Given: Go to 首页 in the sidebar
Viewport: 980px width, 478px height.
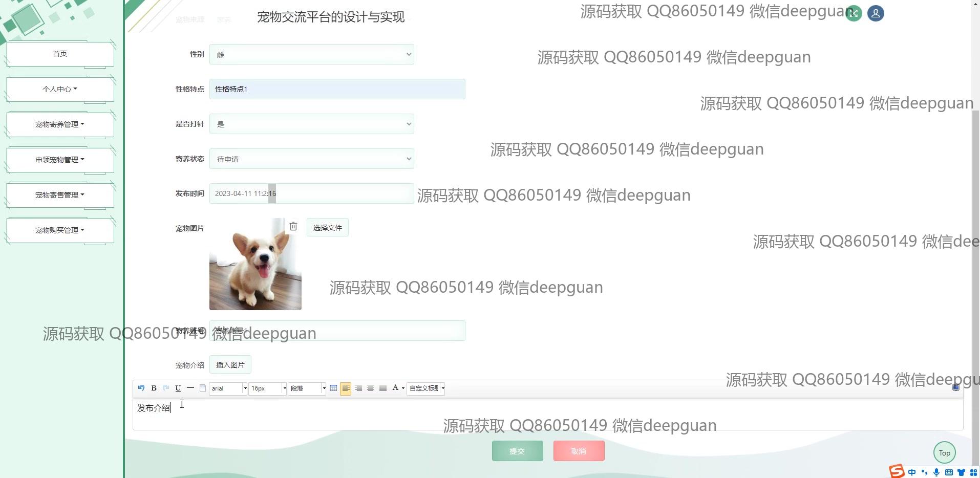Looking at the screenshot, I should pos(60,54).
